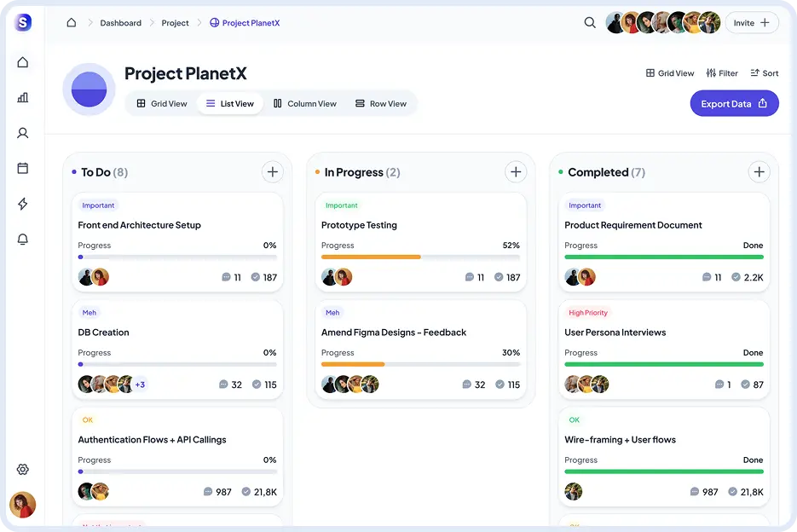Screen dimensions: 797x532
Task: Open notifications via the bell icon
Action: coord(23,239)
